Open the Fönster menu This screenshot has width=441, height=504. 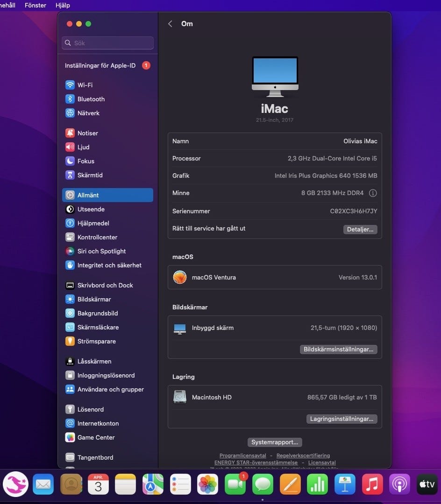tap(36, 5)
